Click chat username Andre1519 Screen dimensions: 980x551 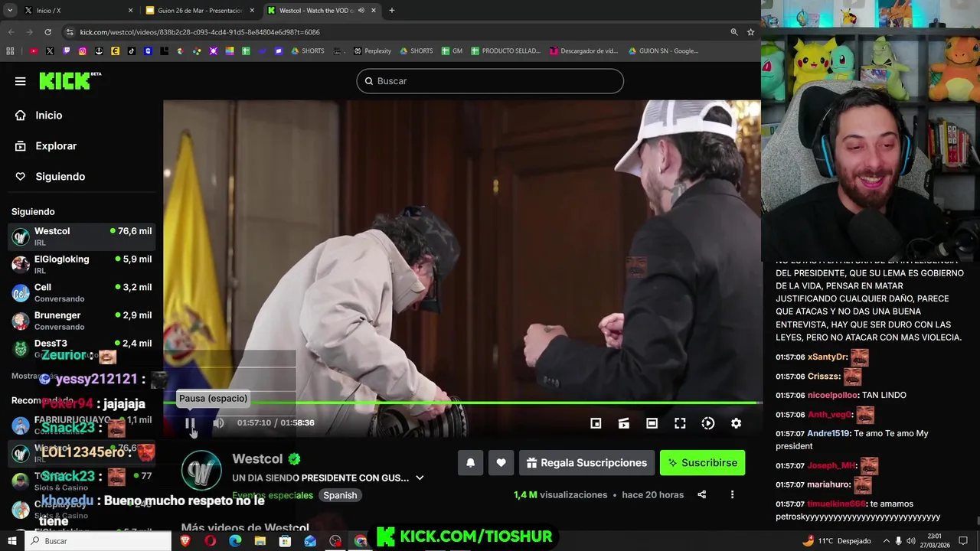click(x=828, y=433)
